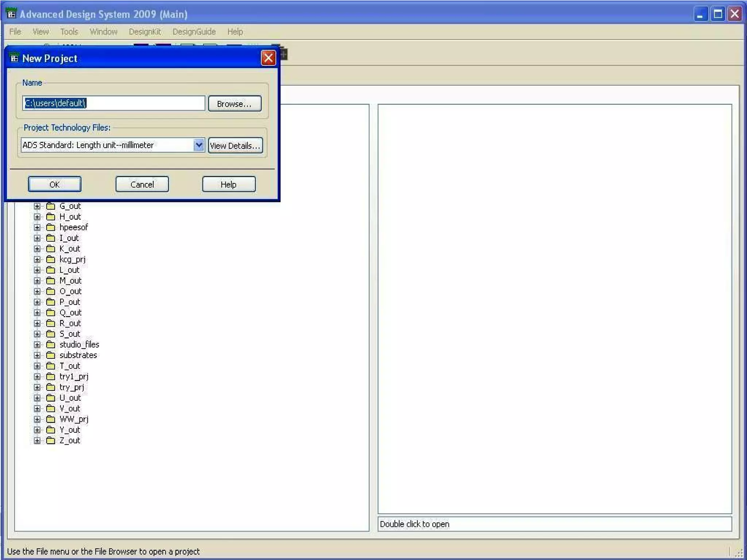
Task: Expand the try_prj tree node
Action: pyautogui.click(x=37, y=387)
